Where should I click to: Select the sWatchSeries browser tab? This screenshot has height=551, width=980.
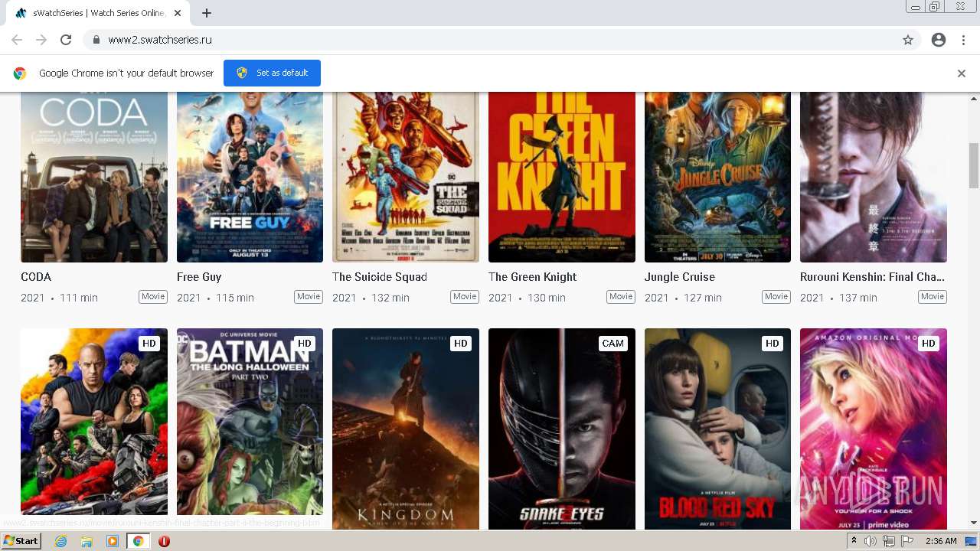click(x=98, y=13)
